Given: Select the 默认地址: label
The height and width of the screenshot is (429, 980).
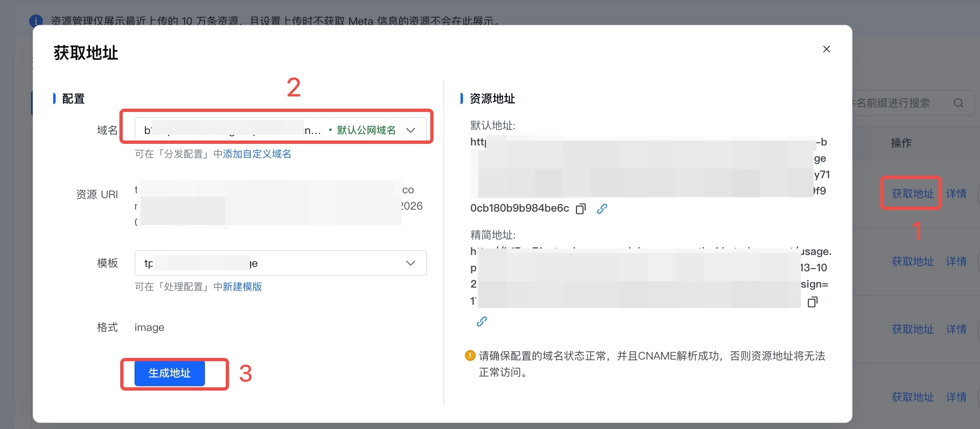Looking at the screenshot, I should click(493, 125).
